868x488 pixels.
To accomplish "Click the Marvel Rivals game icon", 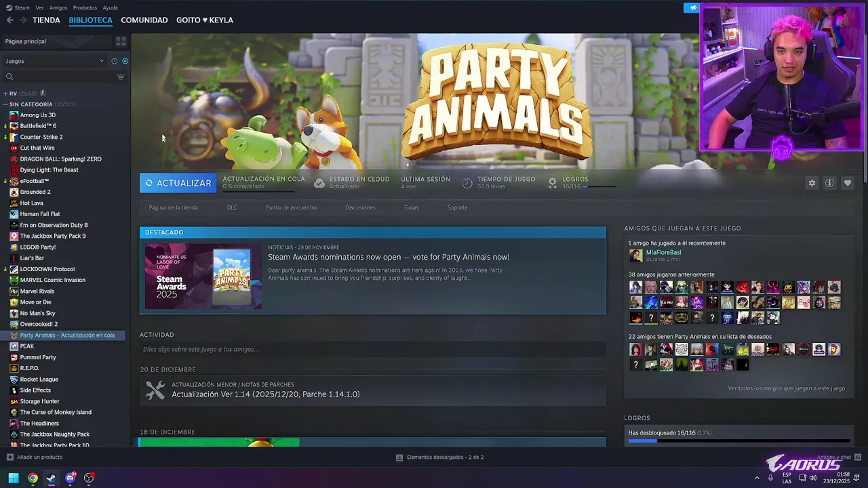I will 14,291.
